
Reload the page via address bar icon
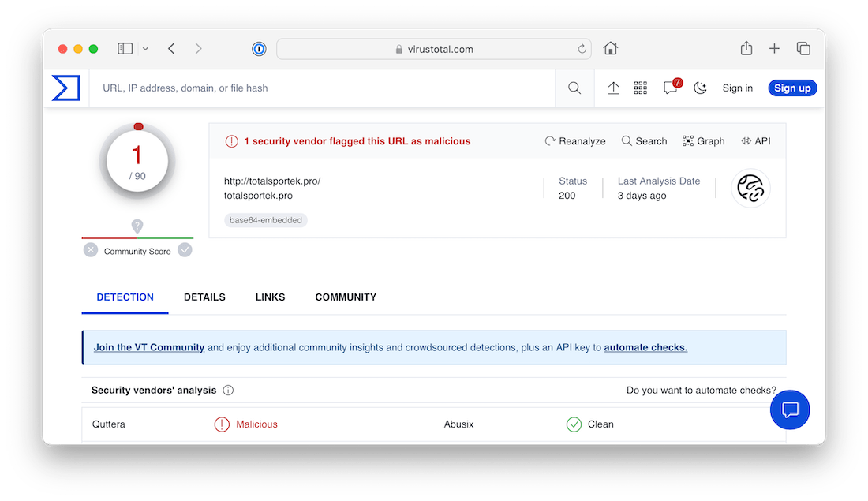pyautogui.click(x=582, y=49)
